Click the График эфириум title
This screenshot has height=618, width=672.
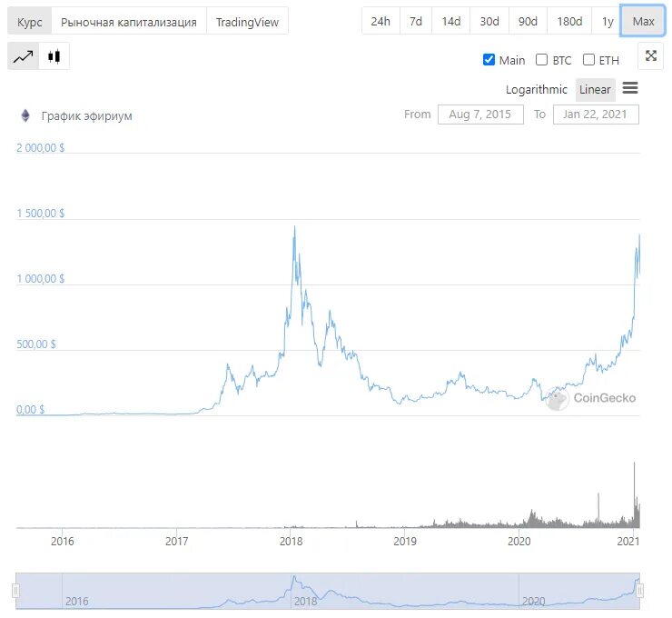tap(86, 115)
